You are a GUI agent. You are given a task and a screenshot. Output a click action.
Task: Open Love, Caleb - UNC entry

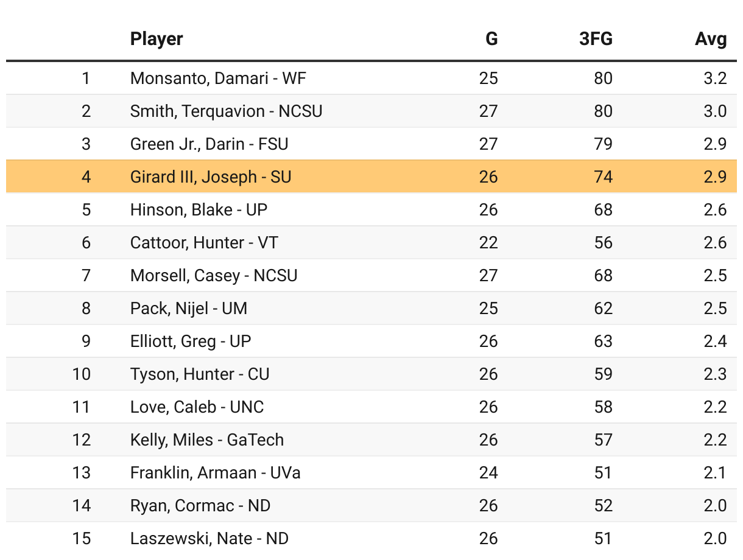tap(197, 407)
